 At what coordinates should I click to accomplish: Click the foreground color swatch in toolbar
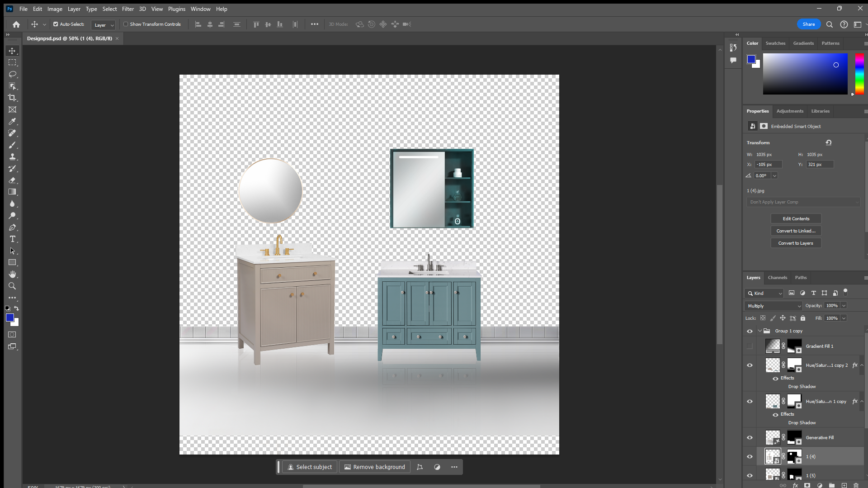(9, 317)
